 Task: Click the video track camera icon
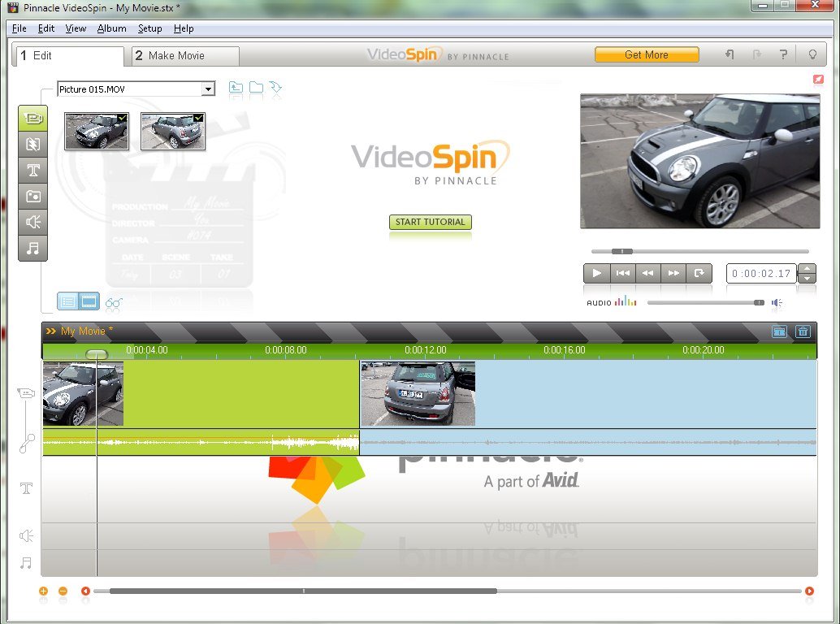point(26,394)
